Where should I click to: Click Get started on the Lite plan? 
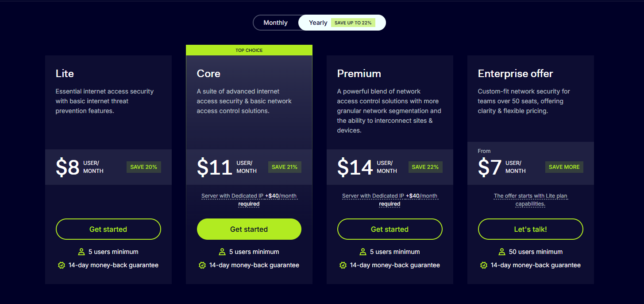108,229
